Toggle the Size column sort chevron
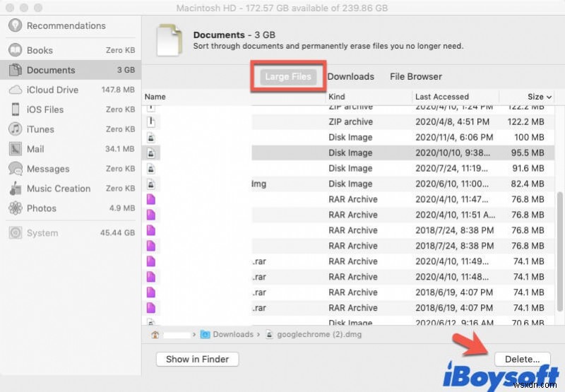This screenshot has width=565, height=392. pyautogui.click(x=549, y=97)
